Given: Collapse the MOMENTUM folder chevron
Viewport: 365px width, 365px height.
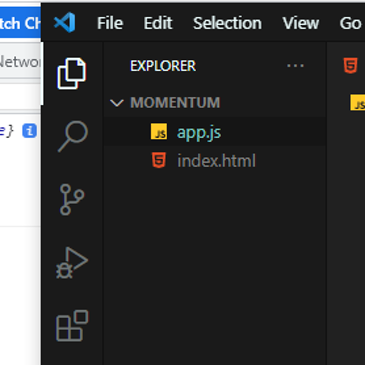Looking at the screenshot, I should (x=117, y=103).
